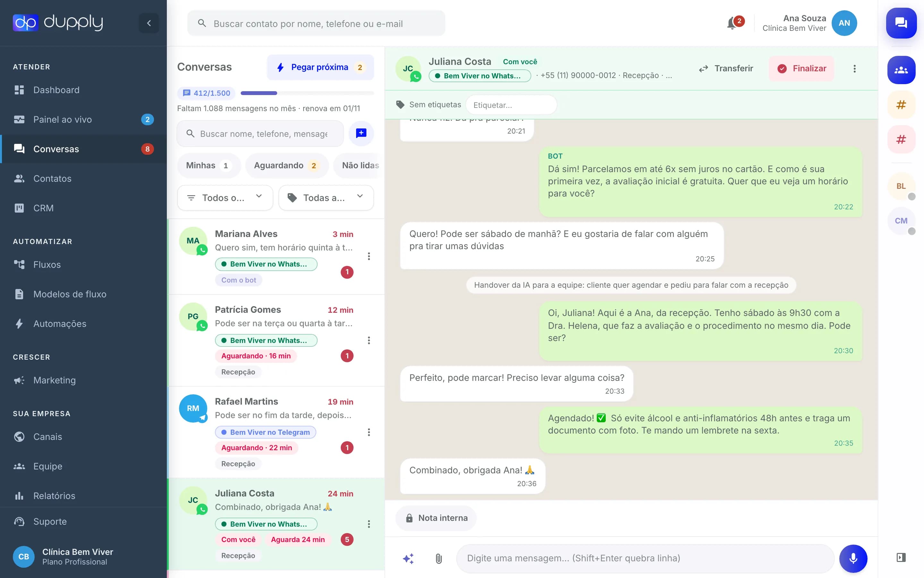Select the red hashtag channel icon
Screen dimensions: 924x578
(x=901, y=140)
